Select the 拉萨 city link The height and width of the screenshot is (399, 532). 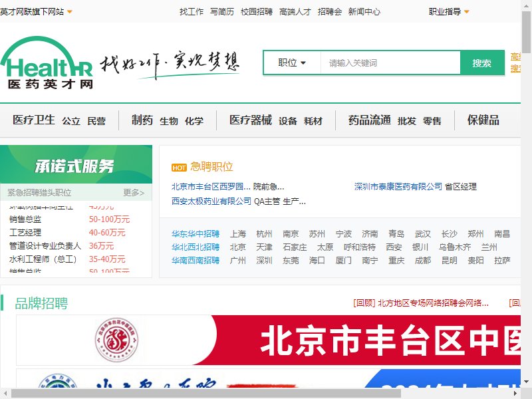(x=502, y=260)
